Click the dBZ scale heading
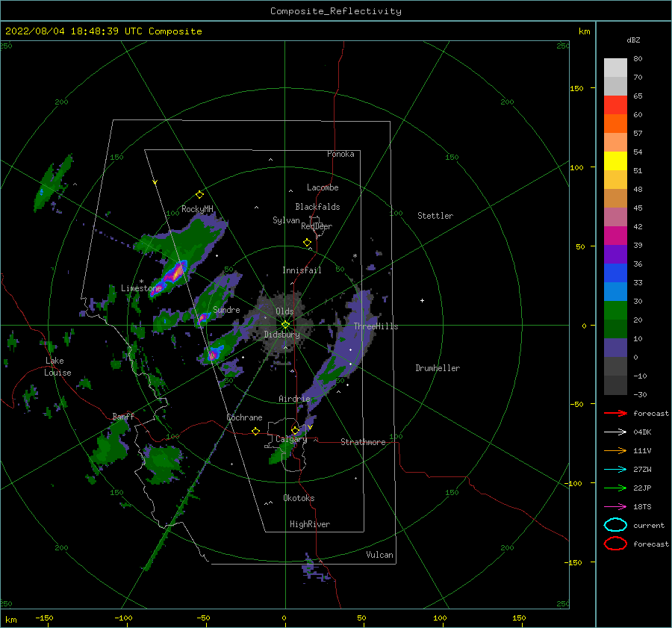 pyautogui.click(x=633, y=40)
